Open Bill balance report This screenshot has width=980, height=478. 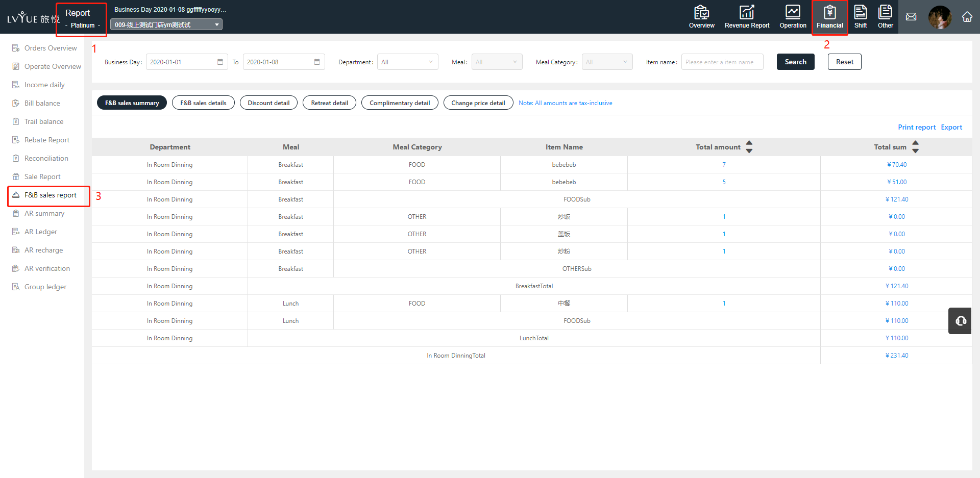(x=36, y=103)
